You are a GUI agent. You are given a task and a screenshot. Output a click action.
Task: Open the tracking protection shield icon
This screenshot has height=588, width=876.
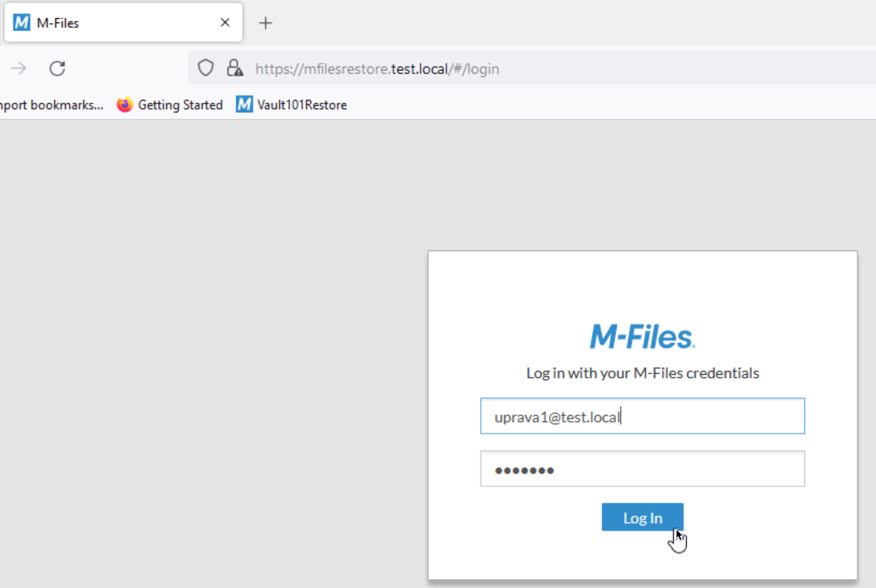205,68
